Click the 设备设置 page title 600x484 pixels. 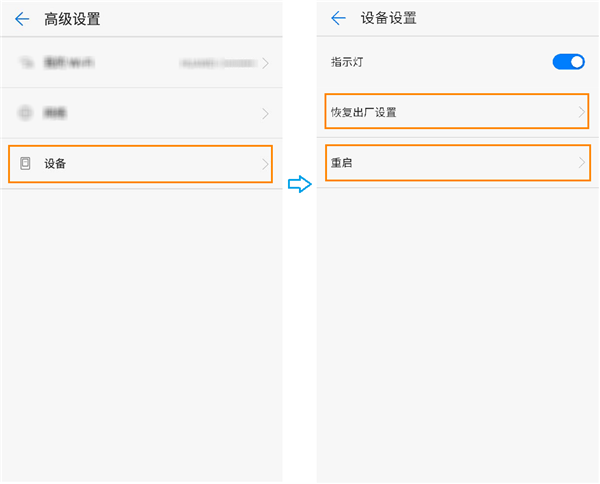[388, 18]
